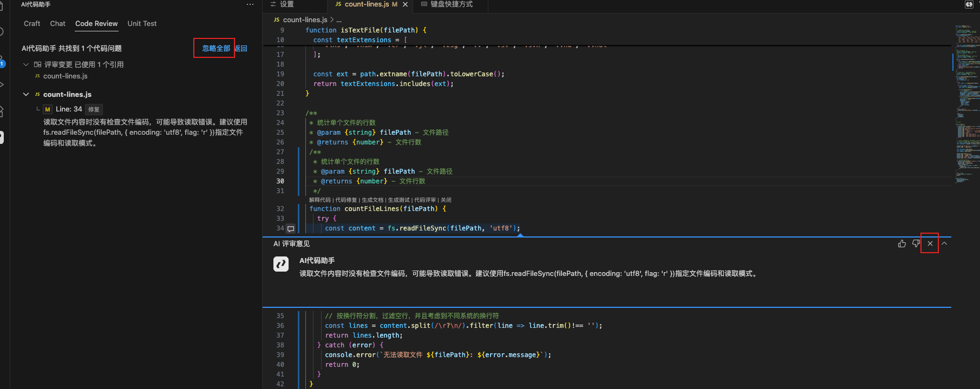Click the 生成文档 code lens action

pos(373,200)
